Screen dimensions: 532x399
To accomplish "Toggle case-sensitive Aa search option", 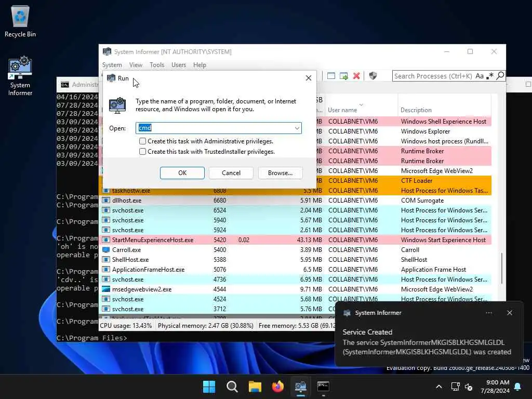I will 479,76.
